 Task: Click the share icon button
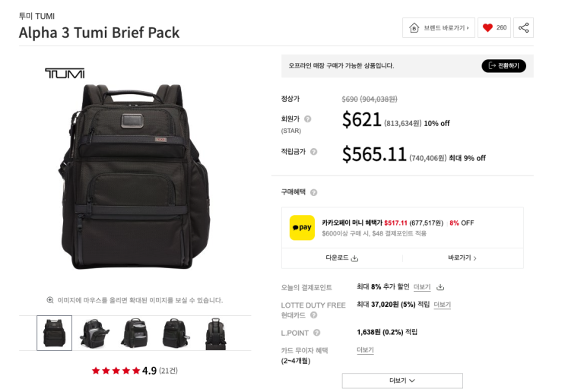(x=523, y=27)
